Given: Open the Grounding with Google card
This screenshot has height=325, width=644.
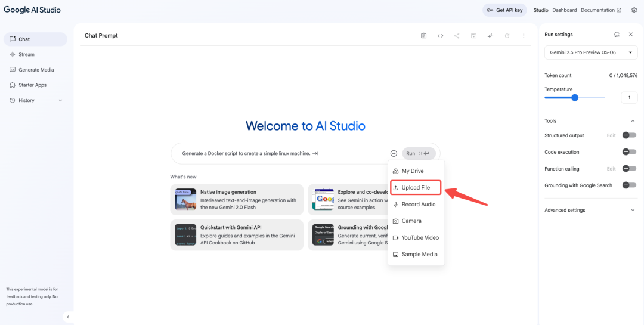Looking at the screenshot, I should click(348, 235).
